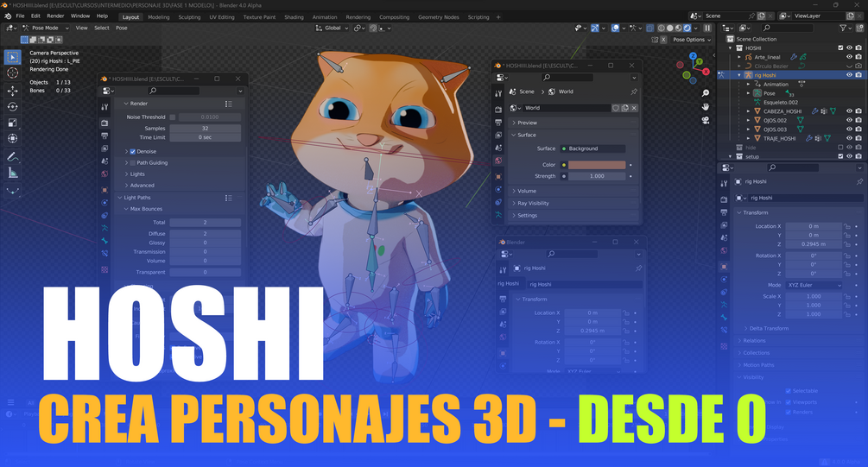Enable the Noise Threshold checkbox

point(173,117)
